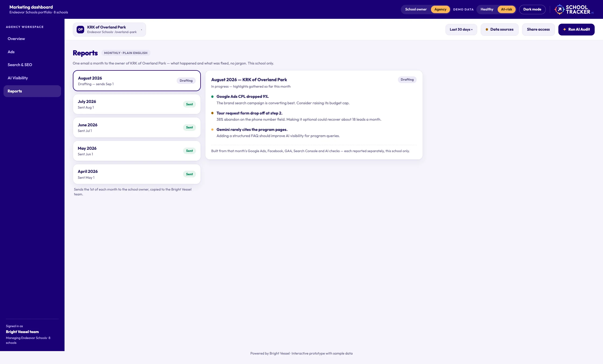This screenshot has height=364, width=603.
Task: Select the June 2026 report card
Action: (137, 127)
